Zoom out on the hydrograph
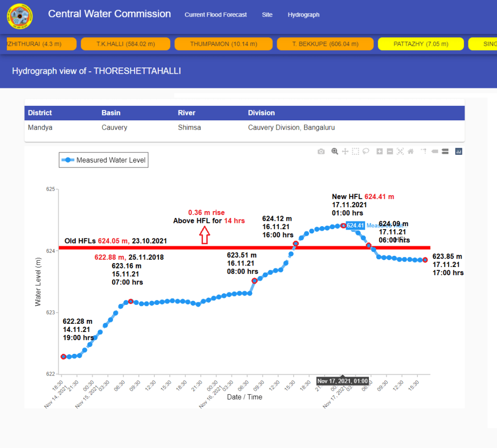This screenshot has height=448, width=497. coord(390,151)
